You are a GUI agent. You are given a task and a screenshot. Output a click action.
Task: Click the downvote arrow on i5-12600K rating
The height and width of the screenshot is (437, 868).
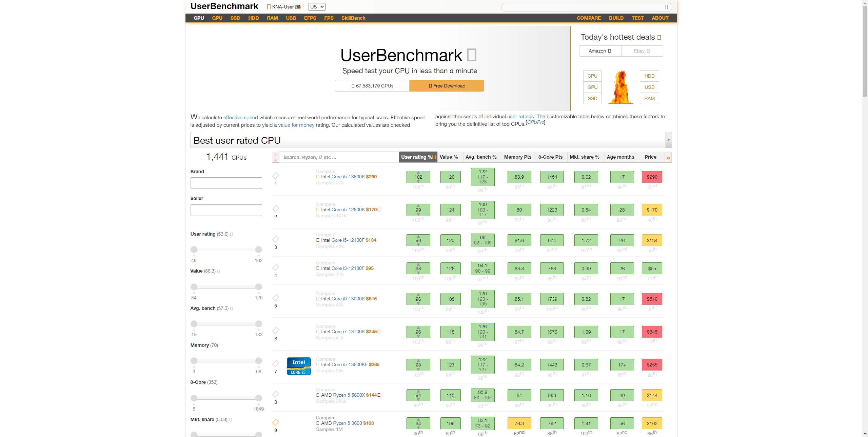(418, 214)
